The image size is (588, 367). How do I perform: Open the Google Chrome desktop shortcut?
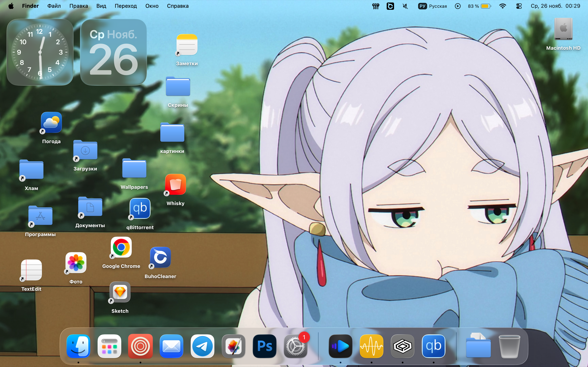pyautogui.click(x=121, y=247)
